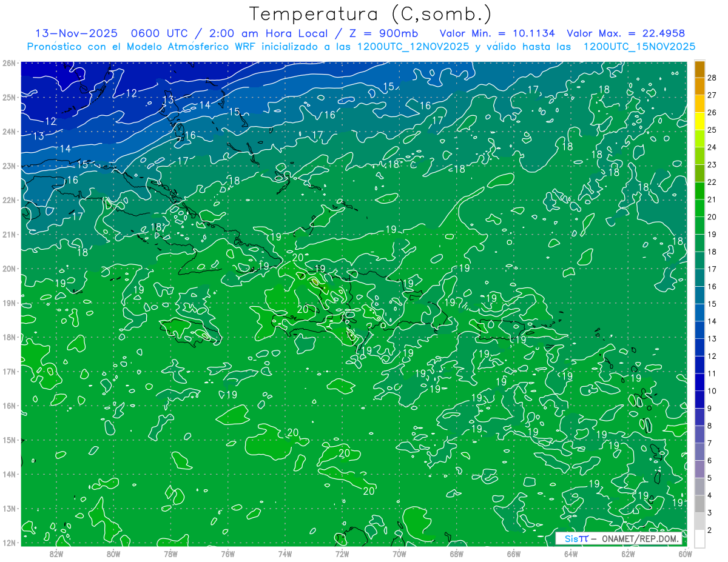This screenshot has width=728, height=562.
Task: Click the "17N" latitude axis label
Action: click(8, 371)
